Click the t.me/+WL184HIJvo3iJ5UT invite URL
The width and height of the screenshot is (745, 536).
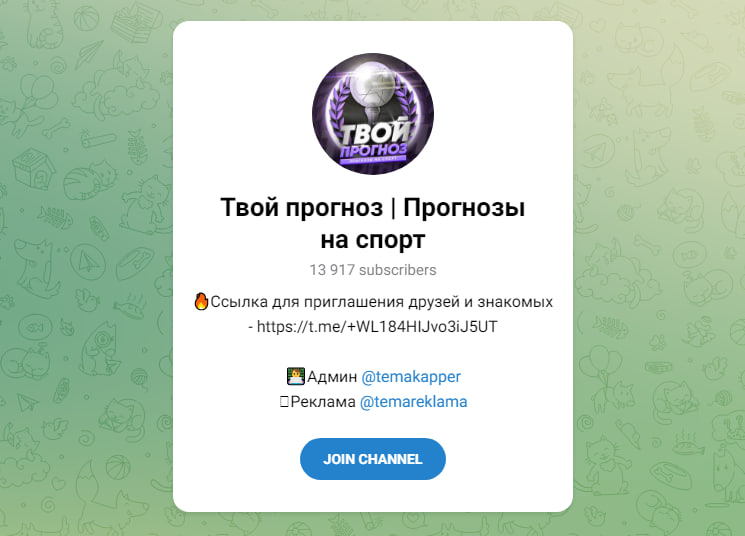pos(377,326)
